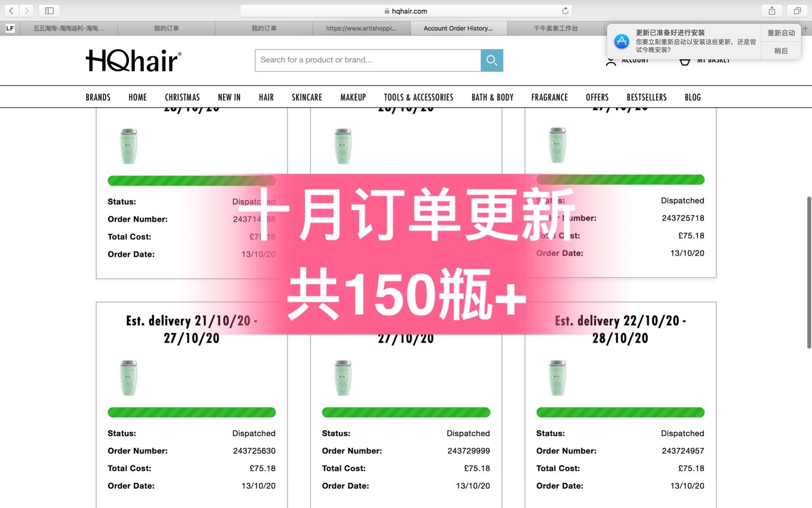This screenshot has width=812, height=508.
Task: Click the page vertical scrollbar
Action: (809, 272)
